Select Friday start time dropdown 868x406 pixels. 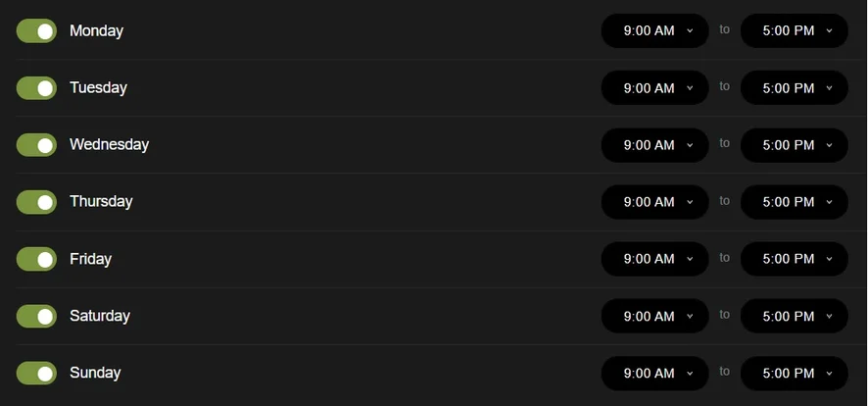click(654, 259)
